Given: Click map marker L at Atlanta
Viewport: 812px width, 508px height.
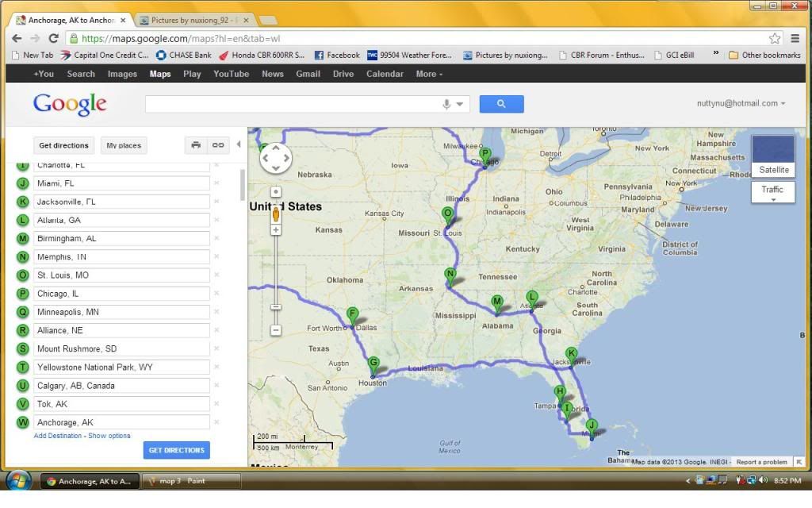Looking at the screenshot, I should (x=531, y=300).
